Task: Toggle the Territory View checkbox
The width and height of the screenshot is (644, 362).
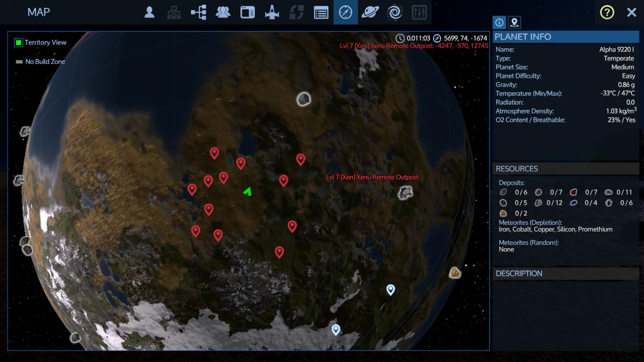Action: (x=19, y=42)
